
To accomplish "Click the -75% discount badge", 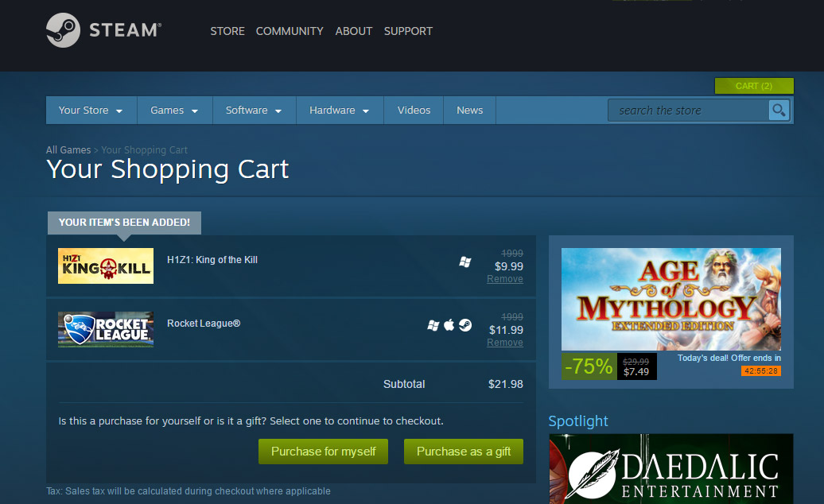I will (x=589, y=366).
